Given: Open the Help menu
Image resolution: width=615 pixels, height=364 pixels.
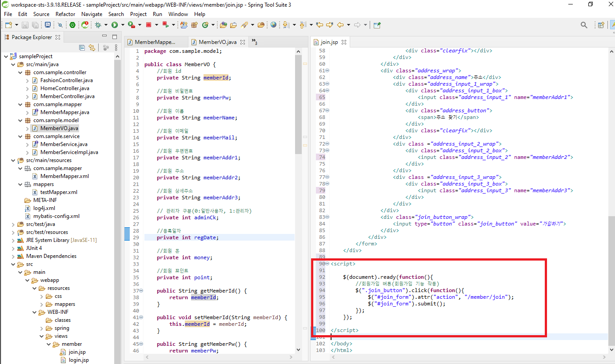Looking at the screenshot, I should click(x=200, y=14).
